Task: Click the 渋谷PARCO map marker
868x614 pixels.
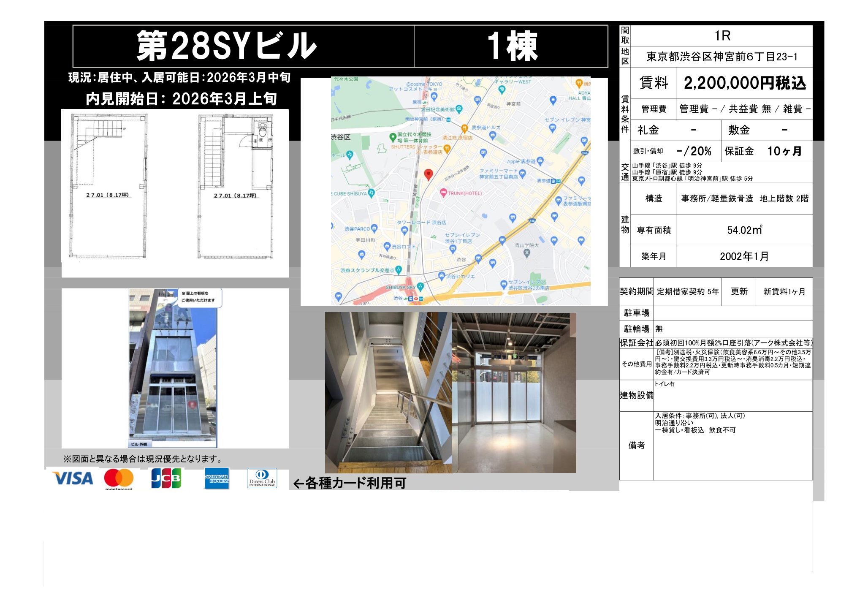Action: coord(374,228)
